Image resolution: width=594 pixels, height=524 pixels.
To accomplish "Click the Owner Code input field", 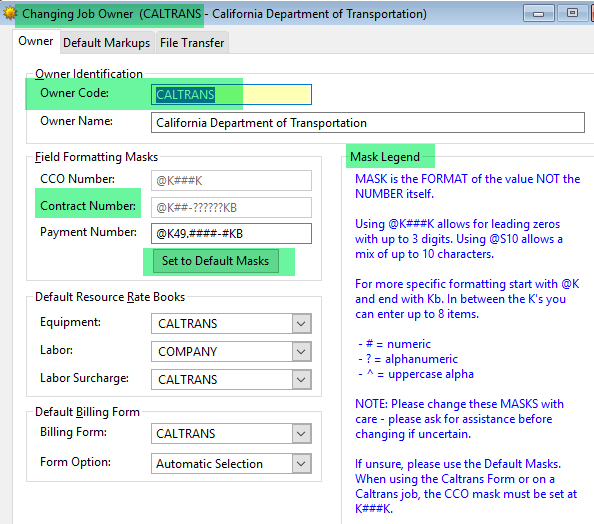I will point(231,94).
